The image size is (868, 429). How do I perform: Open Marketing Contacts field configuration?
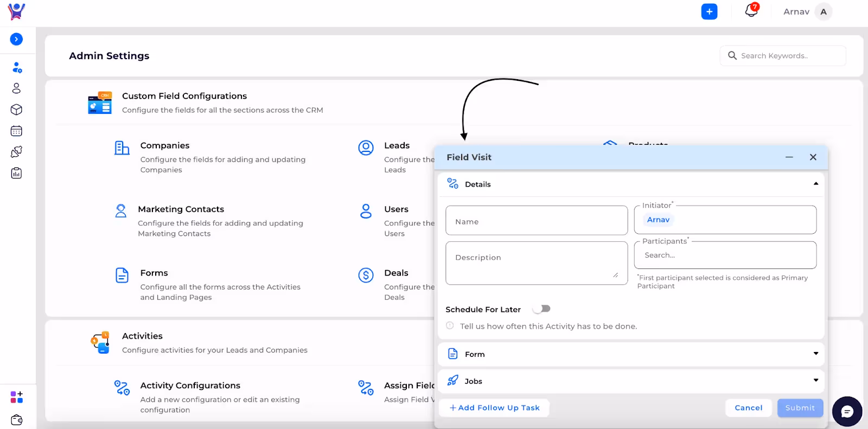pyautogui.click(x=181, y=209)
